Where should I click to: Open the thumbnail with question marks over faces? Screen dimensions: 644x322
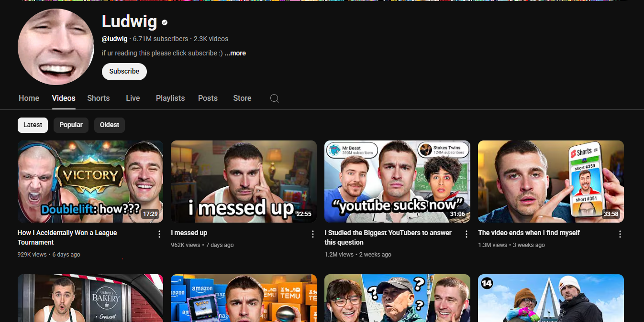coord(397,298)
